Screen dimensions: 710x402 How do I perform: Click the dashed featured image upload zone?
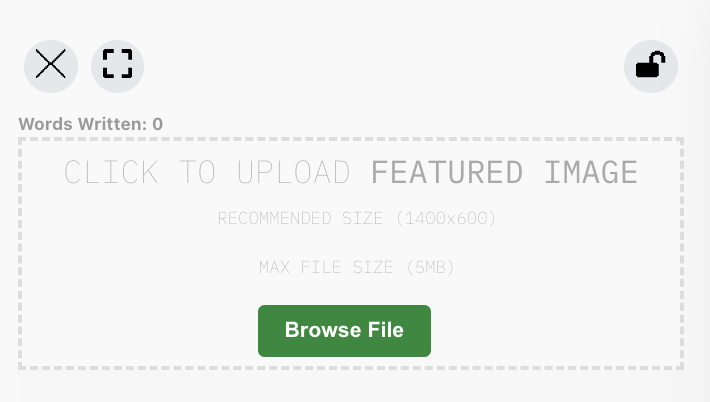pyautogui.click(x=351, y=254)
